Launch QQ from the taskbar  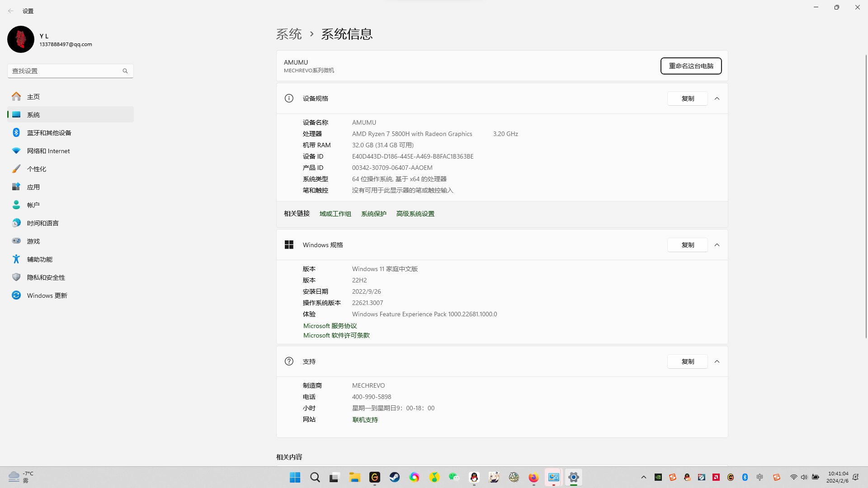point(474,477)
